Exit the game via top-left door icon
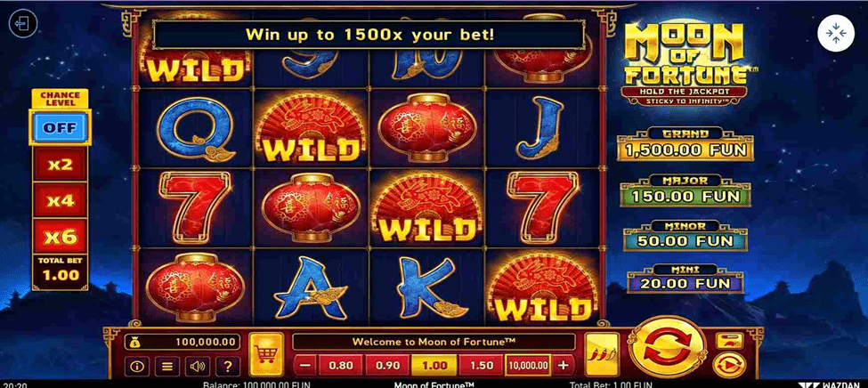The width and height of the screenshot is (868, 388). 23,24
